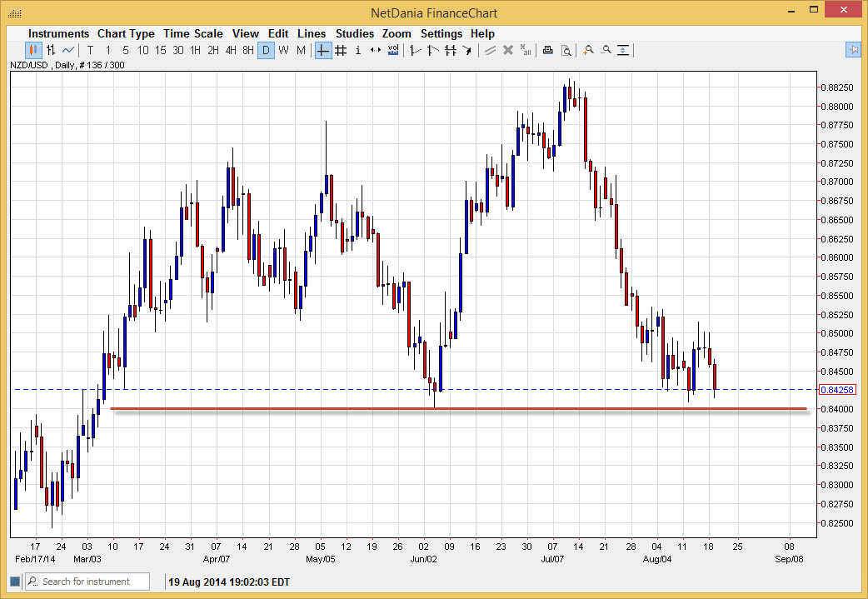
Task: Switch to the OHLC bar chart icon
Action: pos(51,51)
